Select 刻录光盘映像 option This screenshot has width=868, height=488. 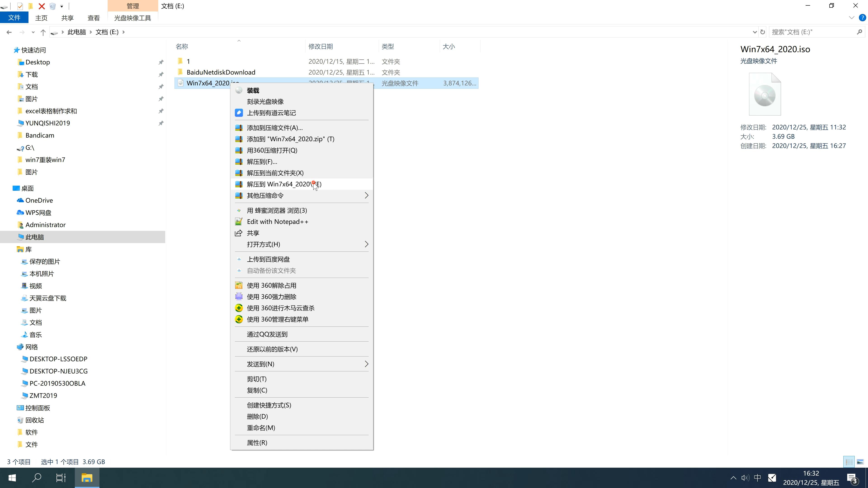(x=266, y=101)
